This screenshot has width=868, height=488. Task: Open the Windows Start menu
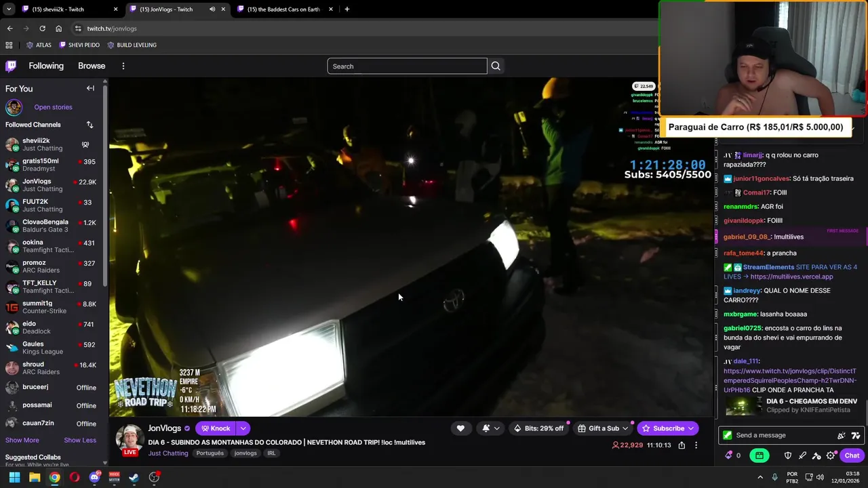(x=14, y=477)
